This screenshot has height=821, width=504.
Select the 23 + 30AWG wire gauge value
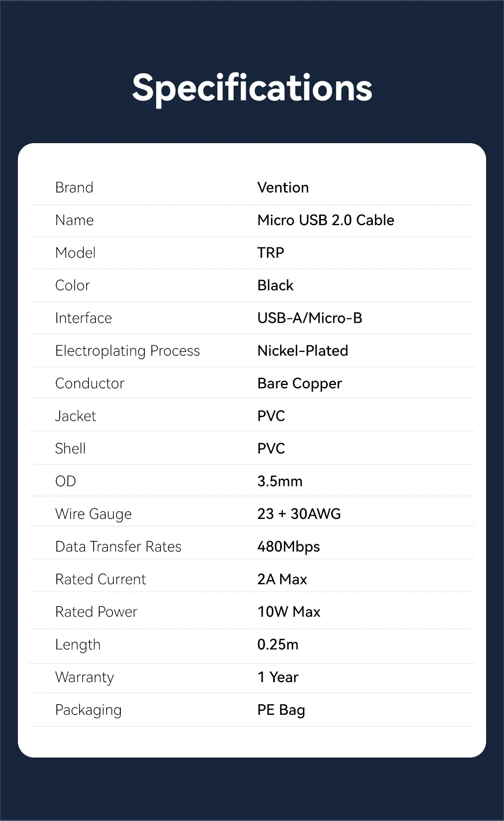[x=299, y=514]
